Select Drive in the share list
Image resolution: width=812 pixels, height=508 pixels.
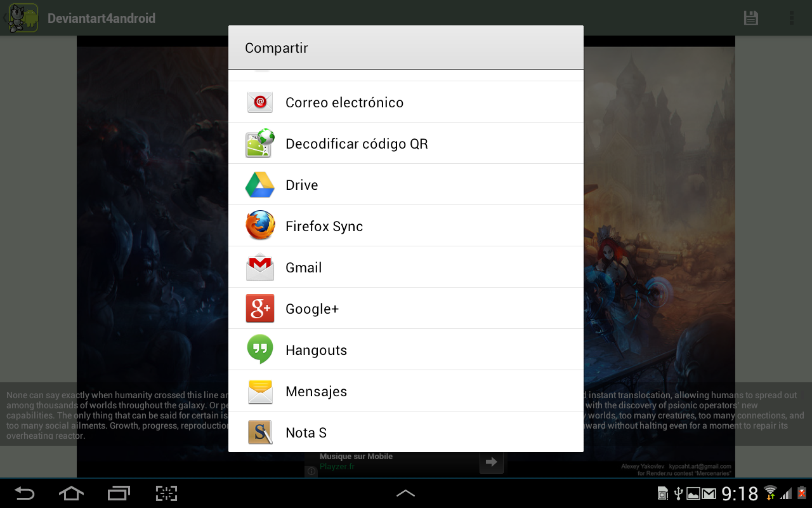pos(406,185)
